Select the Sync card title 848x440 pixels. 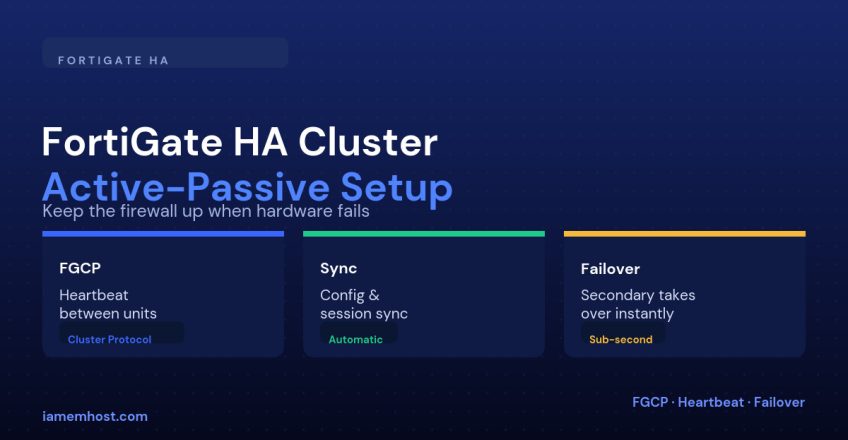tap(338, 268)
